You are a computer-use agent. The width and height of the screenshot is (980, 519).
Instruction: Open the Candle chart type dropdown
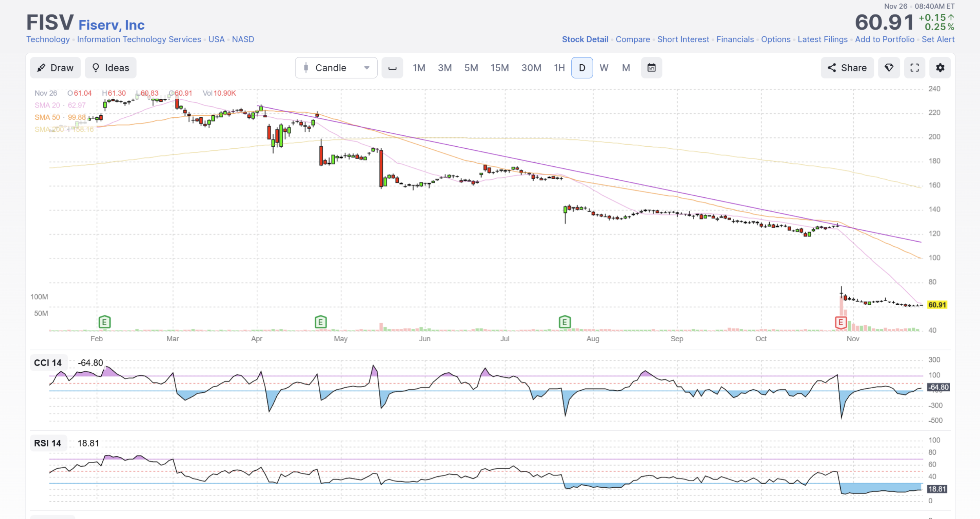pyautogui.click(x=336, y=68)
